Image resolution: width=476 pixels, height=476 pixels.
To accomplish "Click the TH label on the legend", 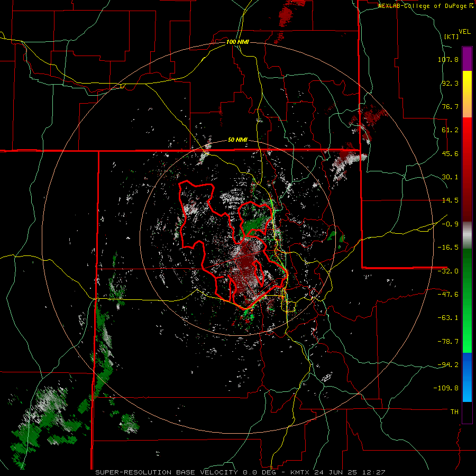I will coord(454,412).
